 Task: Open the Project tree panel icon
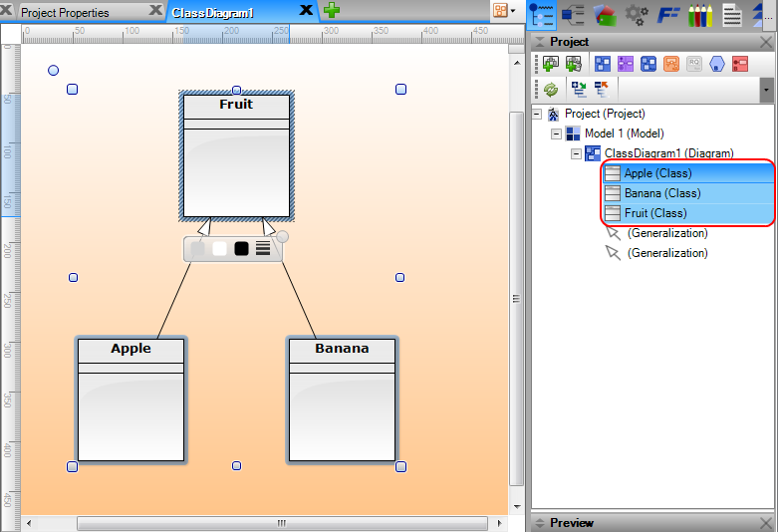(541, 14)
